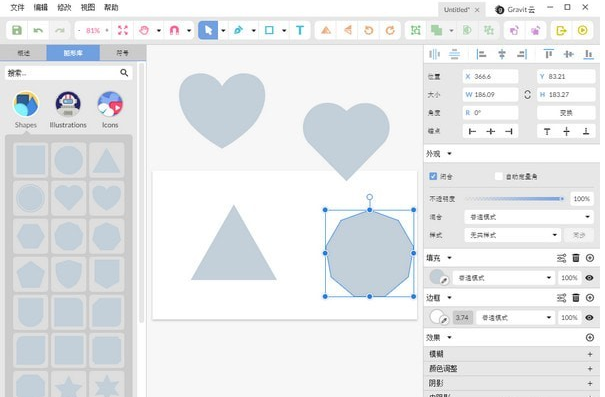This screenshot has width=605, height=397.
Task: Align objects to the top edge
Action: click(x=548, y=54)
